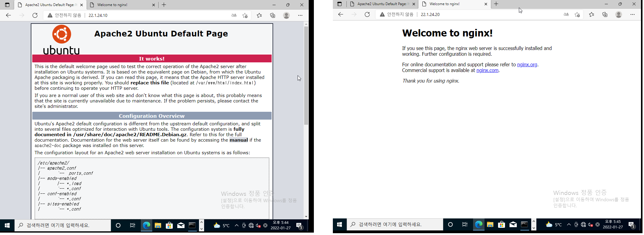Select Welcome to nginx! tab in right browser
The height and width of the screenshot is (235, 644).
(x=454, y=4)
